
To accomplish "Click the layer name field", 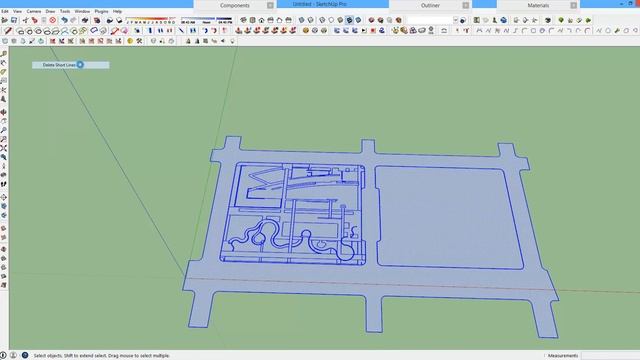I will coord(430,20).
